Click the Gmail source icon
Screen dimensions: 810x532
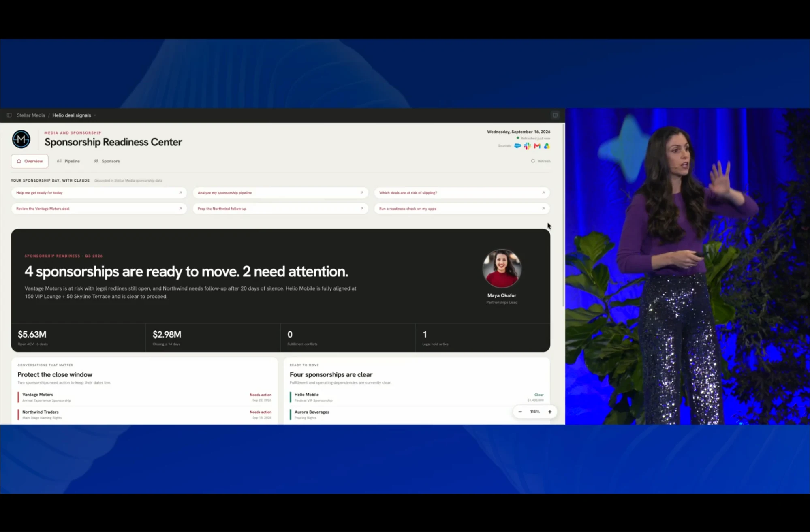[537, 146]
